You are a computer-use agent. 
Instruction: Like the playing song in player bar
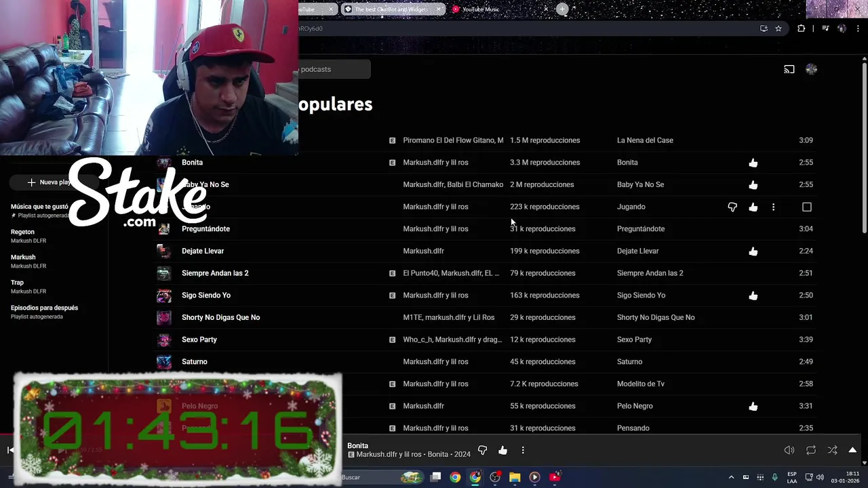502,450
